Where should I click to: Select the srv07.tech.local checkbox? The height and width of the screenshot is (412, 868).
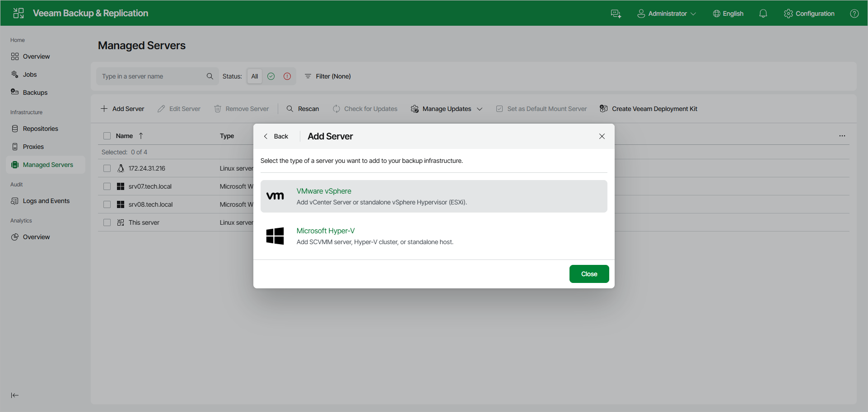coord(107,186)
